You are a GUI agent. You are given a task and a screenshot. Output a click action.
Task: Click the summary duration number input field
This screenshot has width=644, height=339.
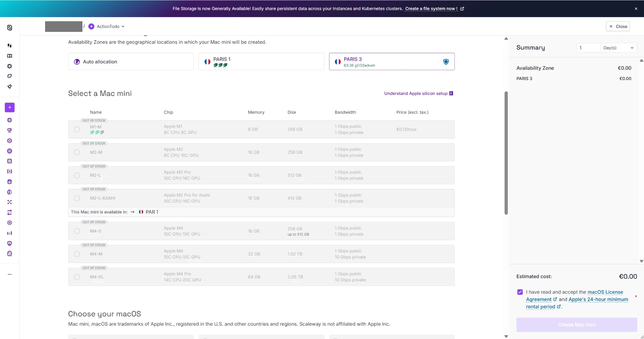pos(589,48)
